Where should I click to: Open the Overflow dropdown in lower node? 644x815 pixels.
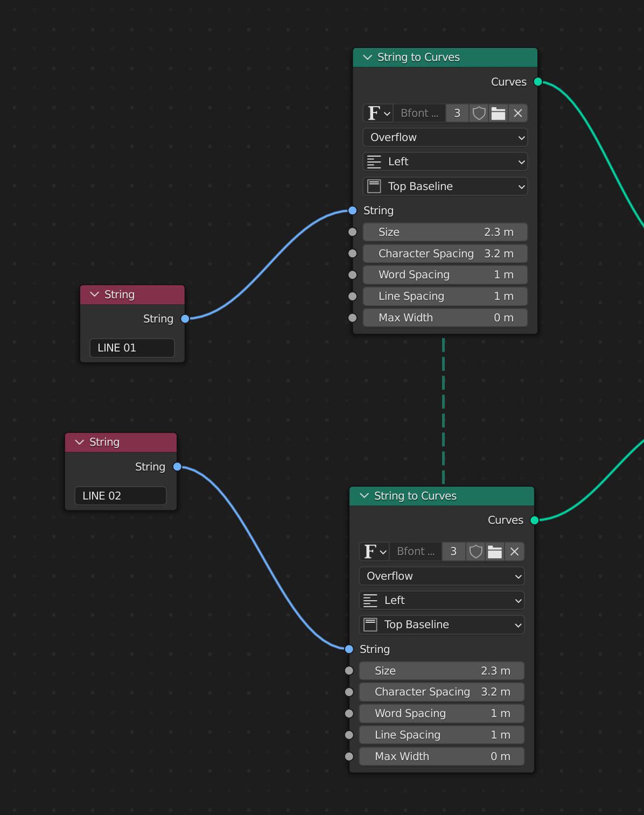(x=442, y=576)
